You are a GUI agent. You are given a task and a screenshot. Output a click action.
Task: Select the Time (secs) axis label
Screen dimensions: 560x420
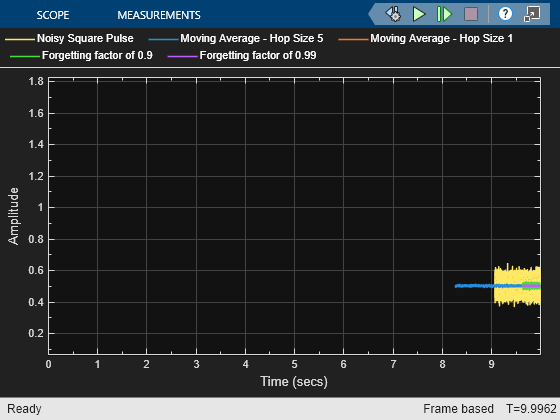tap(294, 381)
